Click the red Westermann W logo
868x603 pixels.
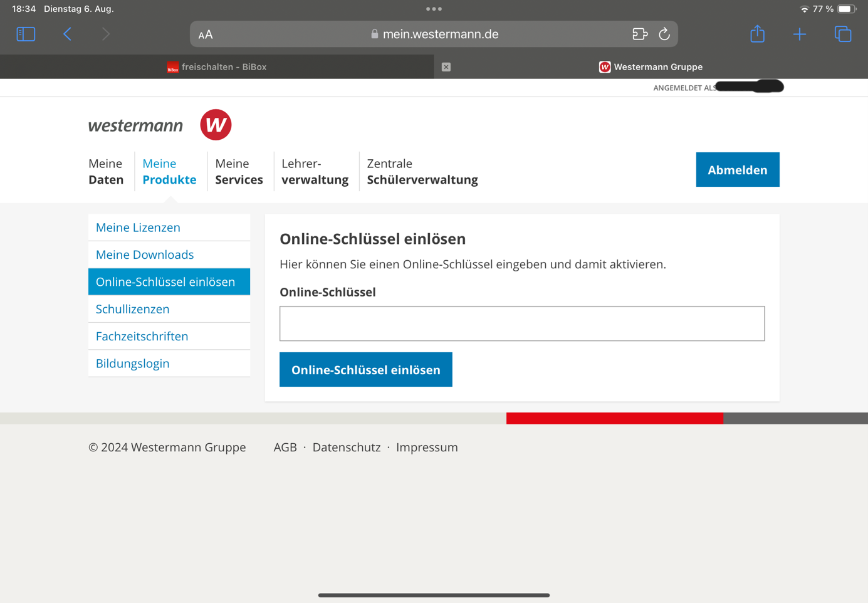pyautogui.click(x=216, y=125)
